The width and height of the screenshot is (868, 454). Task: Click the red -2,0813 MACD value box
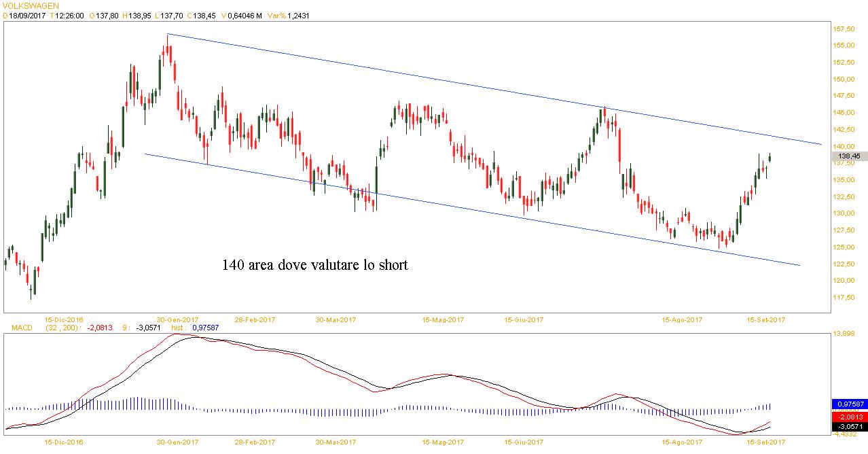(849, 416)
